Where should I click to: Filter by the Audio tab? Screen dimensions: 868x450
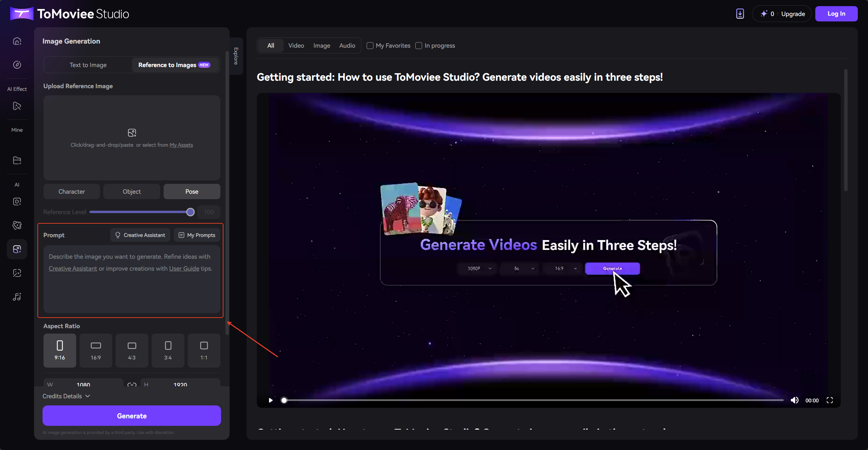pyautogui.click(x=347, y=46)
